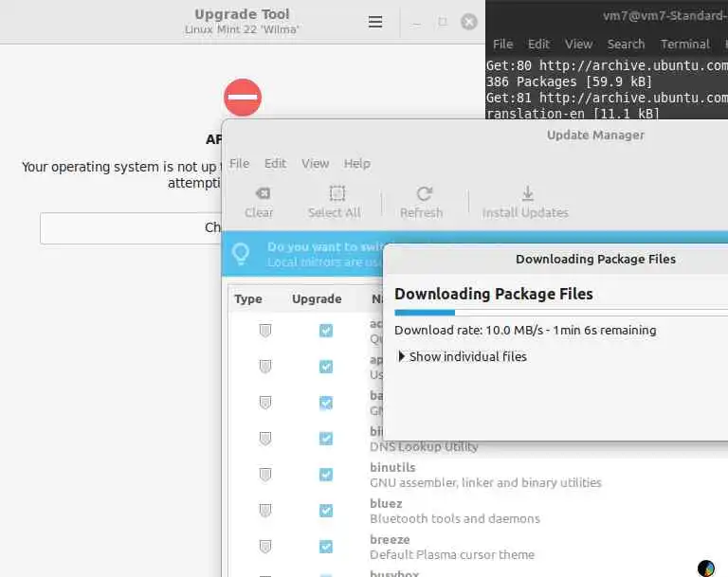Screen dimensions: 728x577
Task: Click the lightbulb icon in the blue info bar
Action: click(x=241, y=254)
